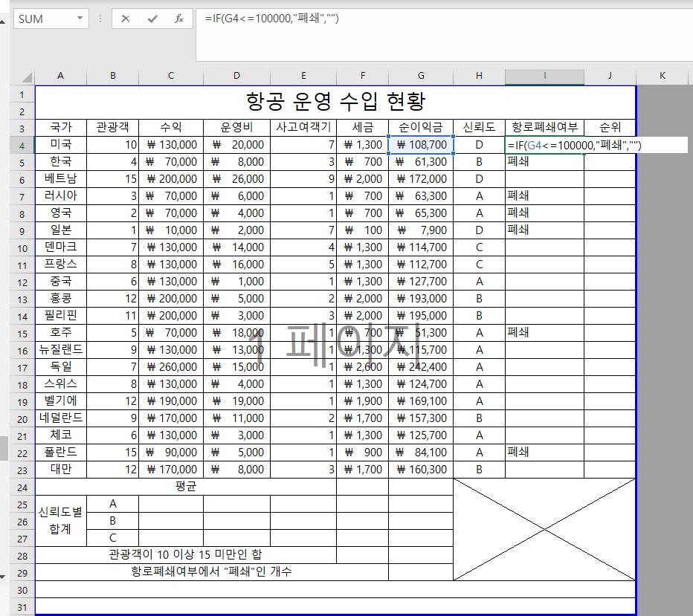Click the vertical scrollbar thumb on left edge
693x616 pixels.
4,448
